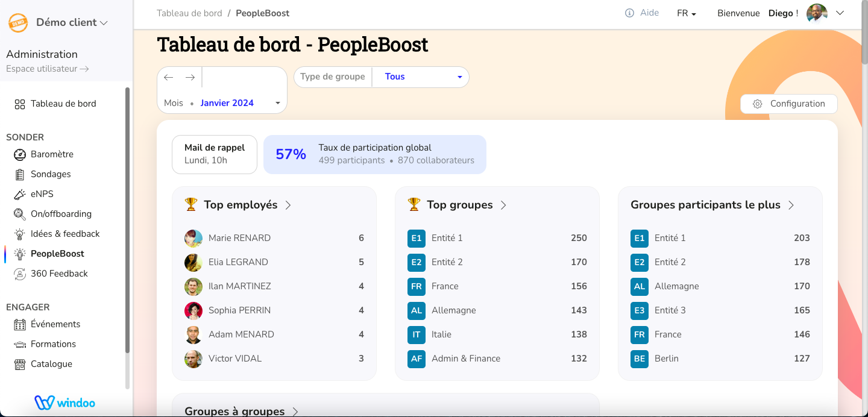
Task: Click the Démo client orange logo
Action: (18, 23)
